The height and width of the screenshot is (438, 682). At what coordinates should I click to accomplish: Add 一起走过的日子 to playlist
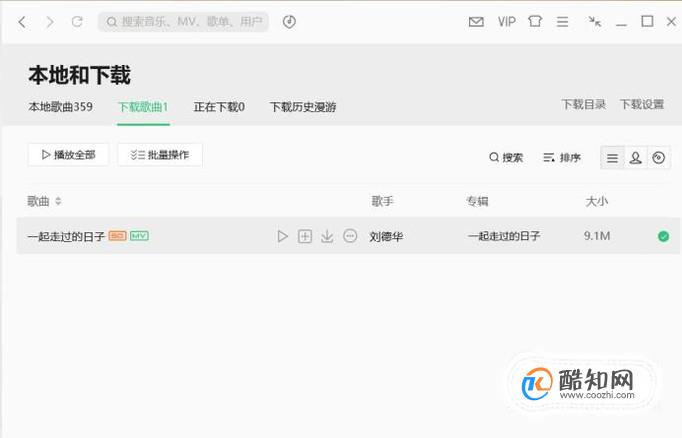305,236
